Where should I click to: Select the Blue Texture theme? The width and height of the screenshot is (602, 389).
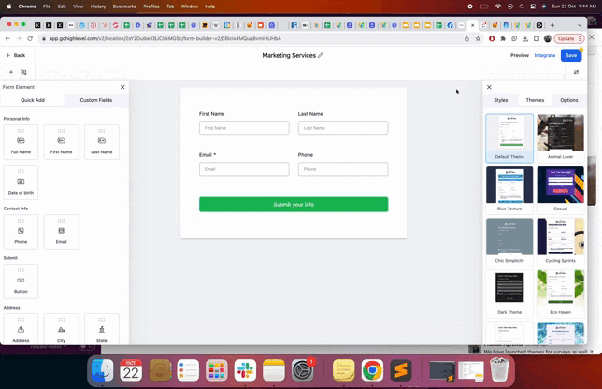tap(509, 190)
